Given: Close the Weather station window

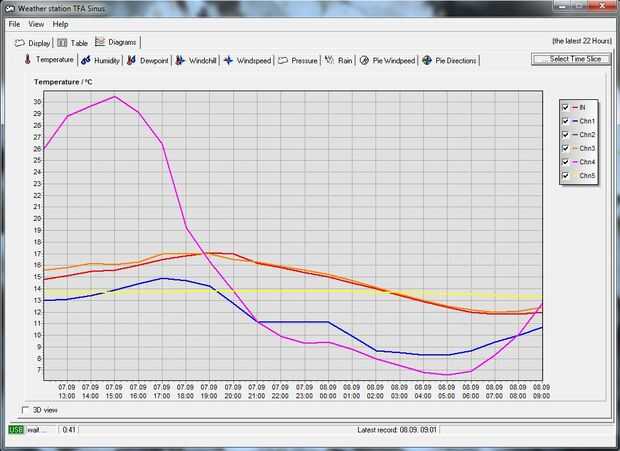Looking at the screenshot, I should [602, 6].
